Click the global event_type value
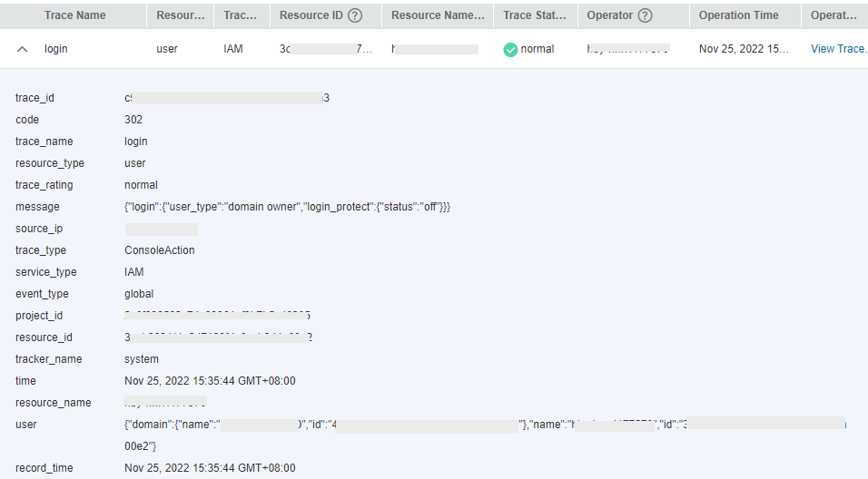Screen dimensions: 868x479 pos(139,294)
